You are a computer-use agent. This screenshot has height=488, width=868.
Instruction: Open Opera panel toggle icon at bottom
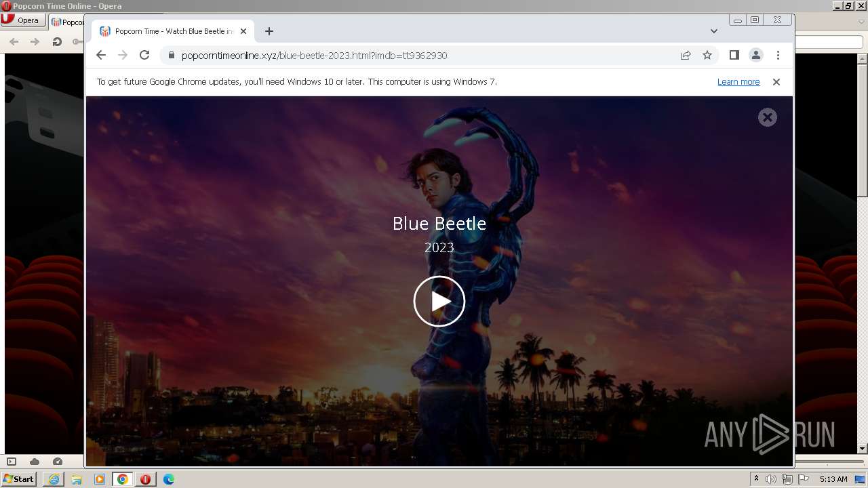pyautogui.click(x=12, y=462)
